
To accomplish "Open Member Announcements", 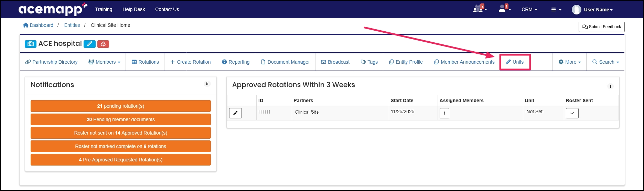I will tap(464, 62).
